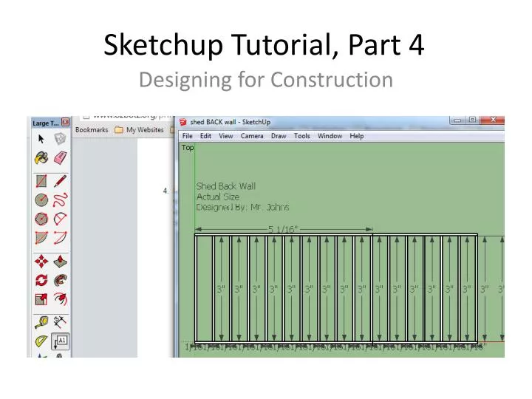
Task: Open the Help menu
Action: tap(357, 136)
